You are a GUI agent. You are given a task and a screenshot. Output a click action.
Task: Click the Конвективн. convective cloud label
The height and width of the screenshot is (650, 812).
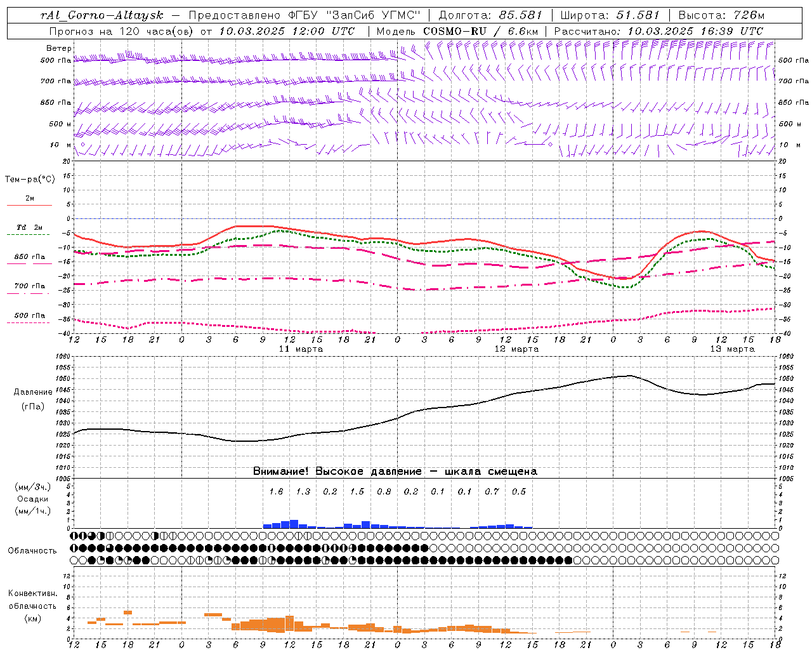click(x=32, y=594)
